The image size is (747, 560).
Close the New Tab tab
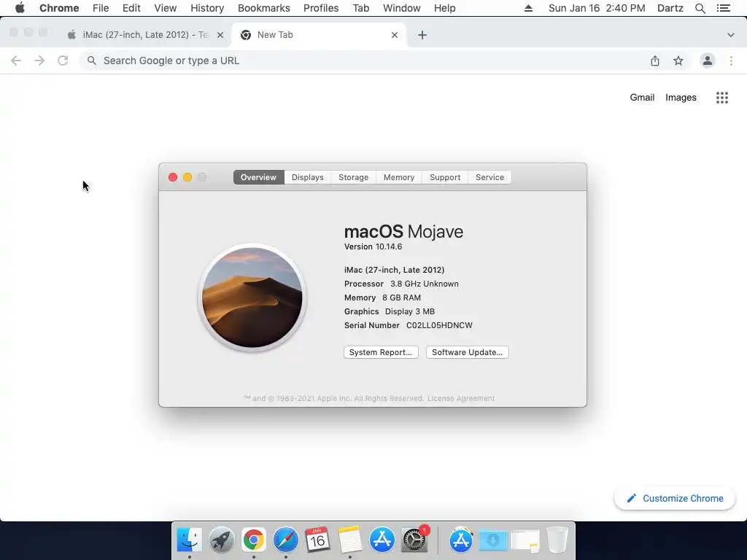(395, 35)
